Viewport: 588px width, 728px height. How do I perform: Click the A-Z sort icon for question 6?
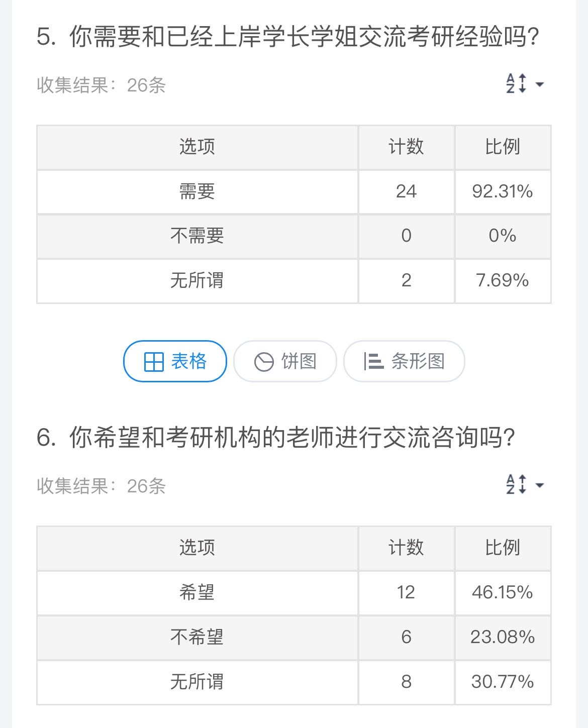click(x=516, y=484)
